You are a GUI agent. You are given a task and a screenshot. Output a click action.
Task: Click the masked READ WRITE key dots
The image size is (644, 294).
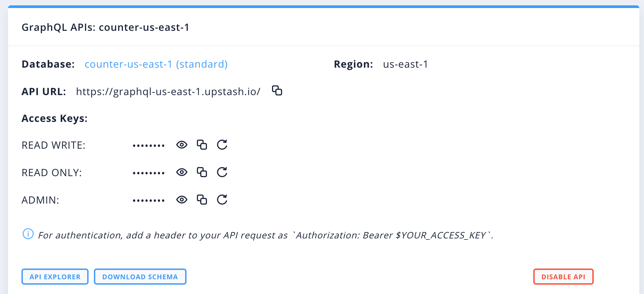pyautogui.click(x=149, y=146)
